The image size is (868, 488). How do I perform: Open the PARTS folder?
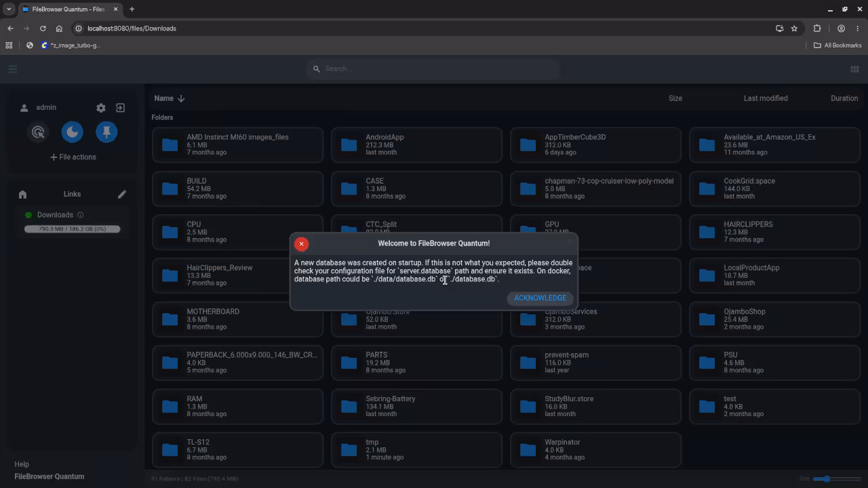pyautogui.click(x=417, y=363)
